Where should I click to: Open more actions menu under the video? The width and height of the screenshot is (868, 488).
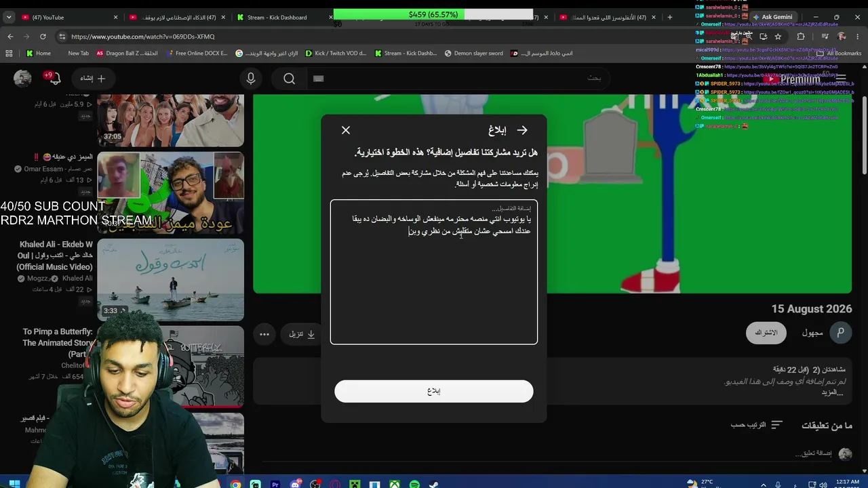coord(264,333)
